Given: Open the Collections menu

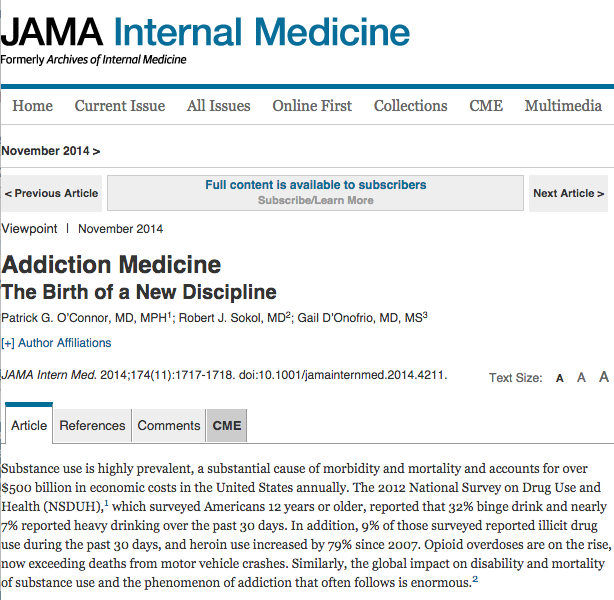Looking at the screenshot, I should click(410, 106).
